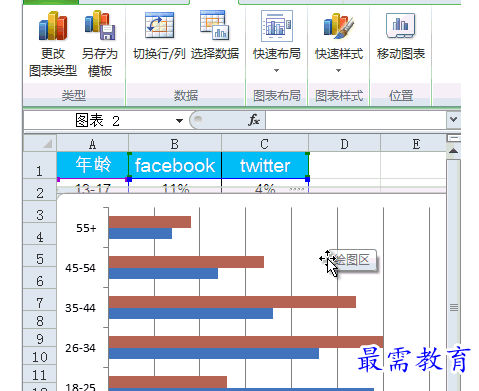Expand the Quick Styles dropdown arrow
Image resolution: width=479 pixels, height=391 pixels.
pos(338,70)
